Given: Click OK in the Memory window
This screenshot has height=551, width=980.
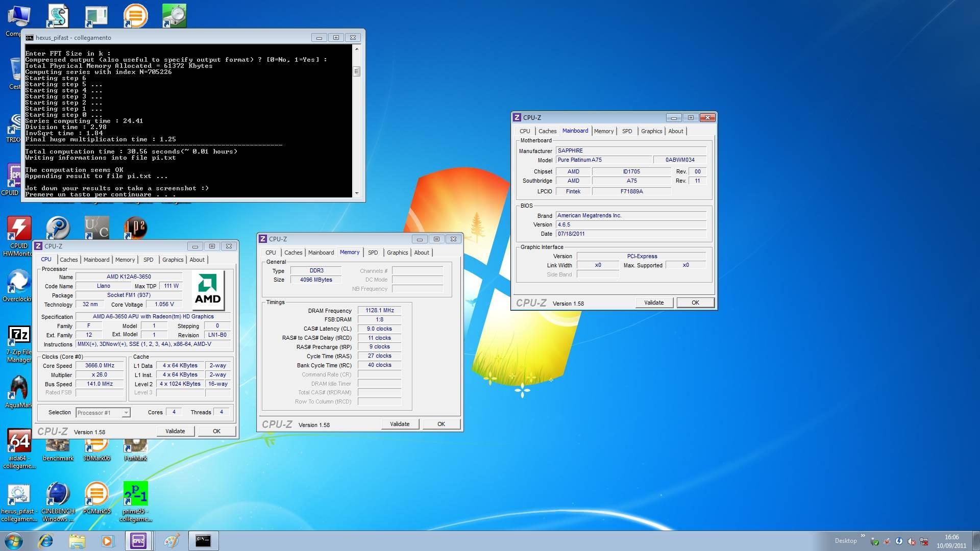Looking at the screenshot, I should (x=441, y=424).
